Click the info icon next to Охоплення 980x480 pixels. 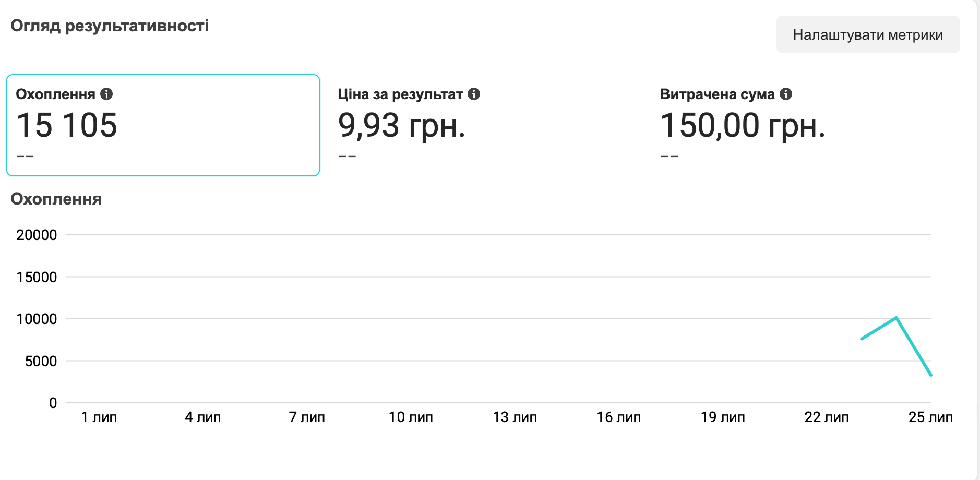click(106, 94)
